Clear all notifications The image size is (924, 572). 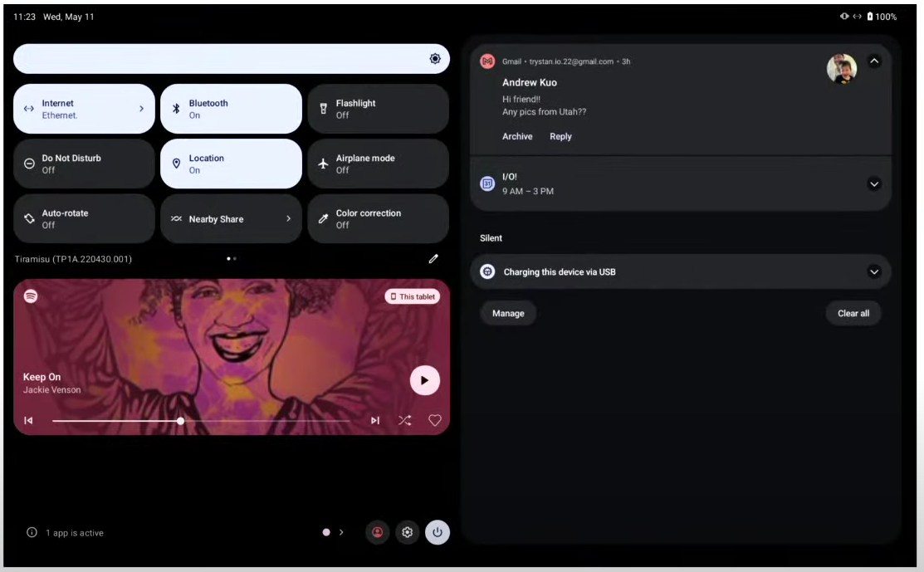click(x=853, y=313)
